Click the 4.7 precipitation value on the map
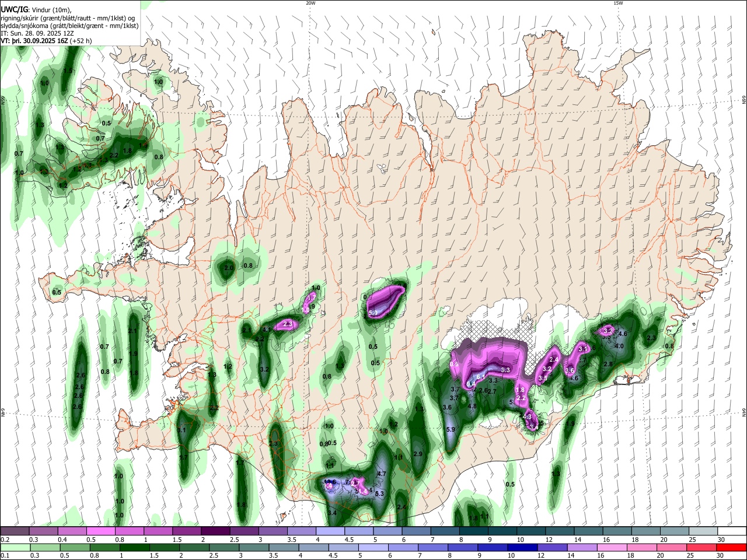Screen dimensions: 747x560 (382, 474)
